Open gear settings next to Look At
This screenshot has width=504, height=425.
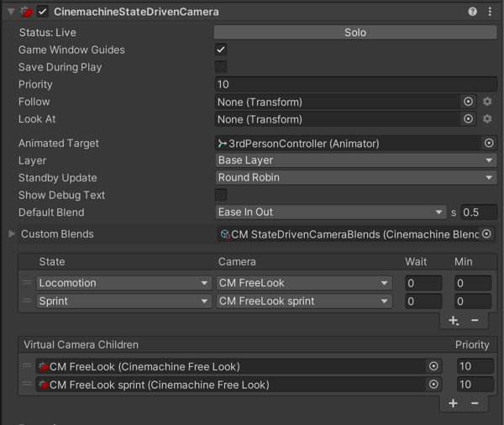click(487, 119)
